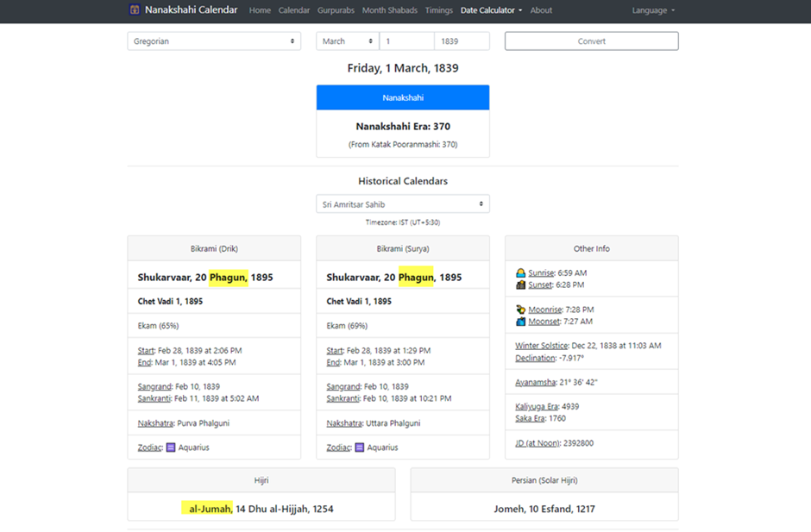Expand the Date Calculator menu

click(x=492, y=10)
